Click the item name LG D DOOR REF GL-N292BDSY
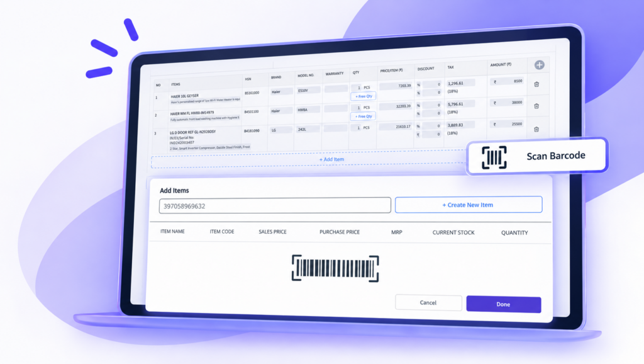 pos(192,132)
